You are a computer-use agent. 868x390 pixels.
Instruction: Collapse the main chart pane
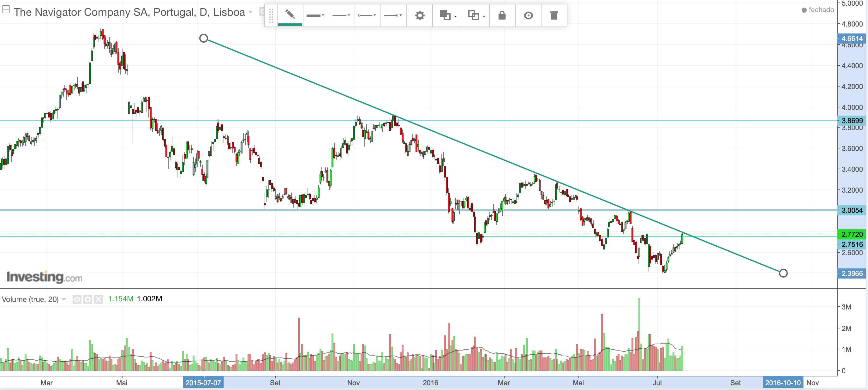click(x=6, y=9)
